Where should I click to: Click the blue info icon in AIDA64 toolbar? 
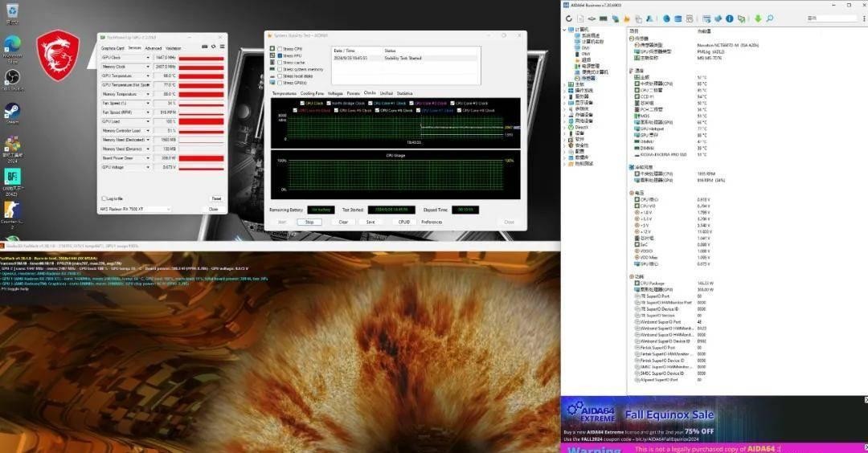tap(730, 18)
